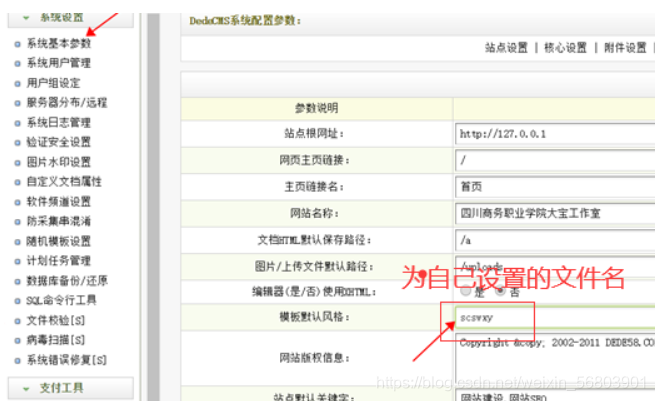Viewport: 655px width, 401px height.
Task: Click the 网站名称 input field
Action: [x=555, y=213]
